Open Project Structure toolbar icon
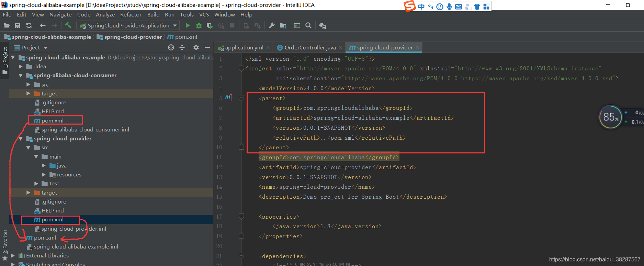Screen dimensions: 644x266 283,25
